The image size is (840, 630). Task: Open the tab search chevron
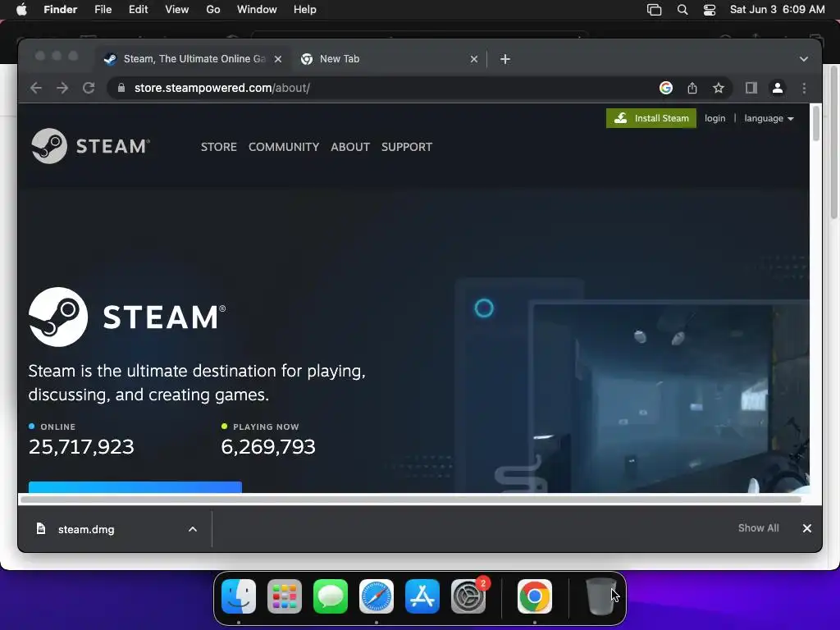point(804,59)
